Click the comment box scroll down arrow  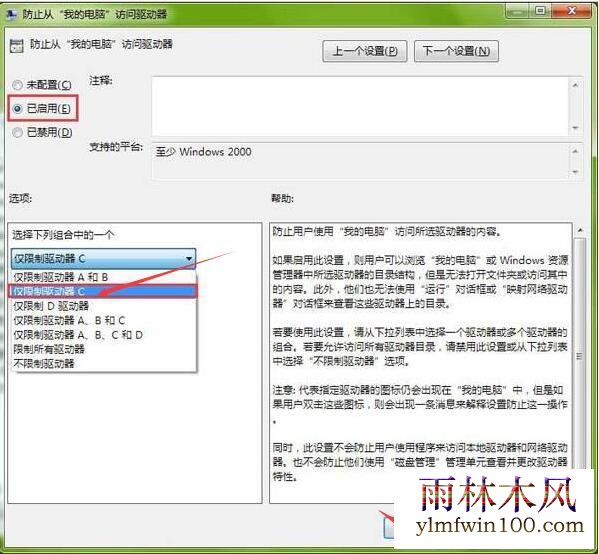[x=576, y=128]
